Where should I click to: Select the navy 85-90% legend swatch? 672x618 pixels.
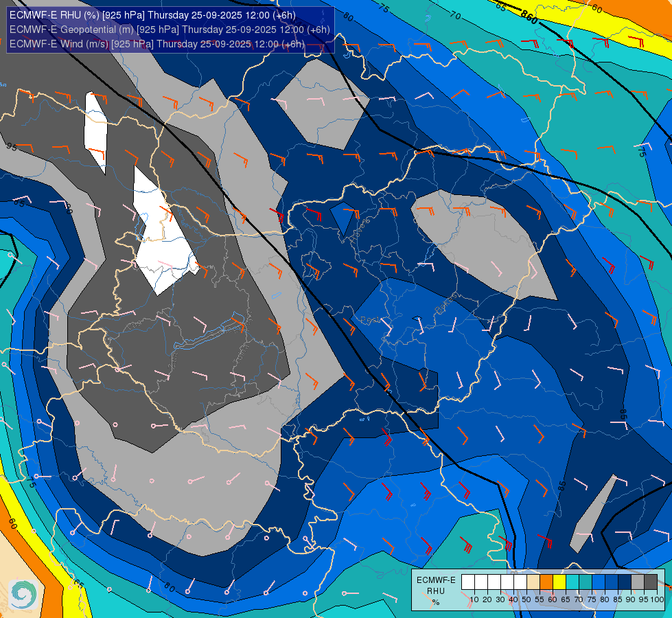pos(625,582)
